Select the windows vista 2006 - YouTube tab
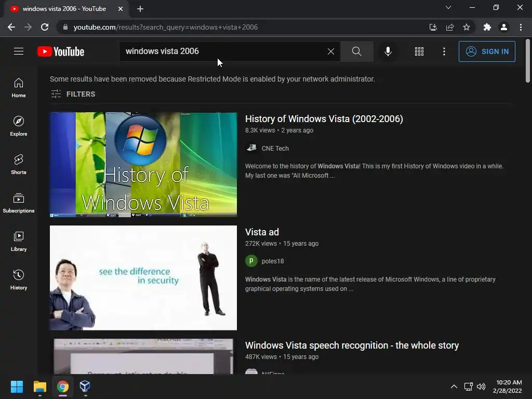Viewport: 532px width, 399px height. (x=66, y=9)
